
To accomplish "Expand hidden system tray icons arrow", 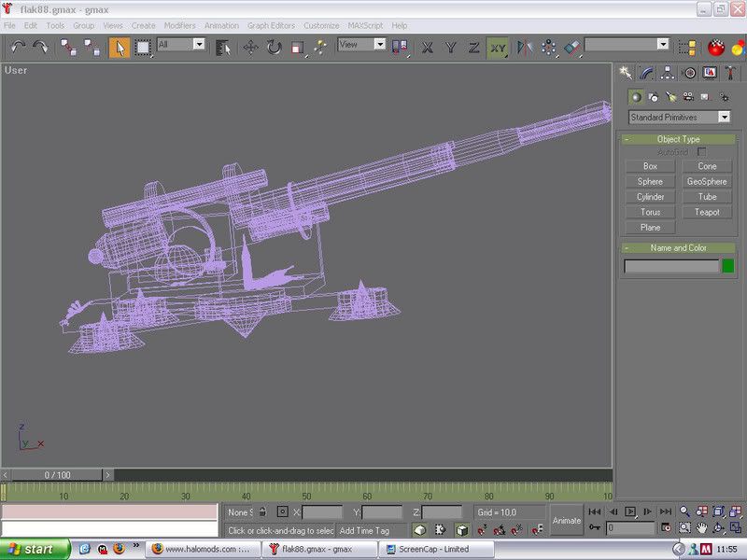I will tap(679, 550).
